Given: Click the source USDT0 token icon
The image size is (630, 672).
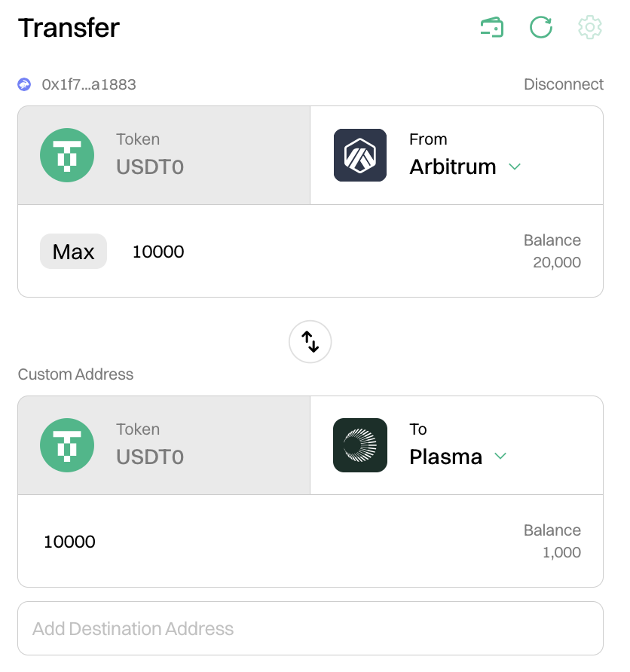Looking at the screenshot, I should pos(67,155).
